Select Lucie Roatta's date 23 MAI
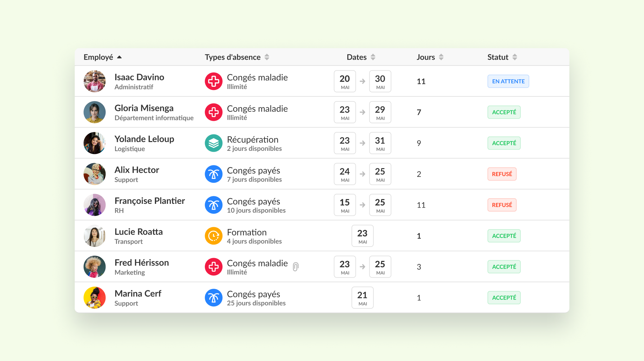This screenshot has height=361, width=644. tap(362, 236)
